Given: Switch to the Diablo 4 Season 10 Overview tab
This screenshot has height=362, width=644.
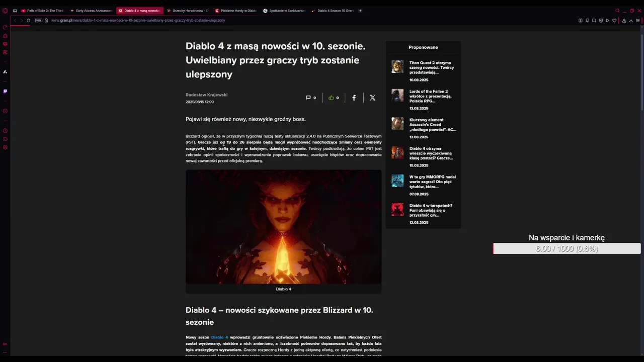Looking at the screenshot, I should click(x=333, y=11).
